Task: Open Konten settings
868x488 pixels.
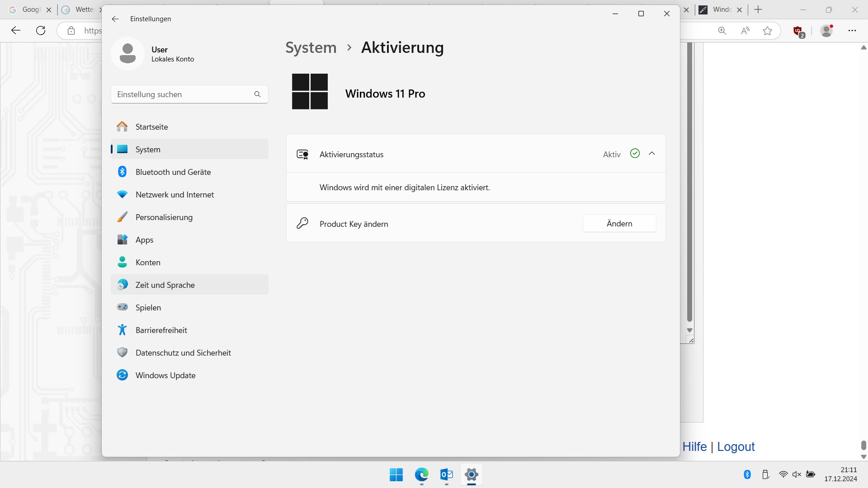Action: click(x=189, y=263)
